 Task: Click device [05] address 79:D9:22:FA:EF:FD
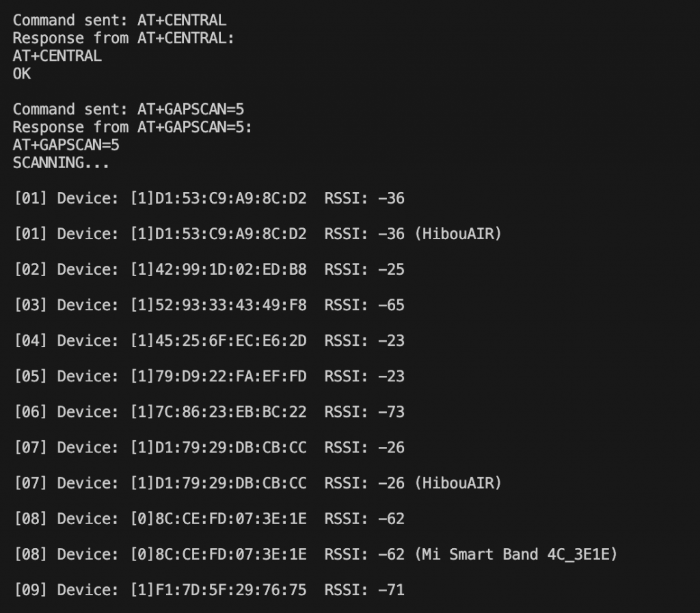click(231, 377)
